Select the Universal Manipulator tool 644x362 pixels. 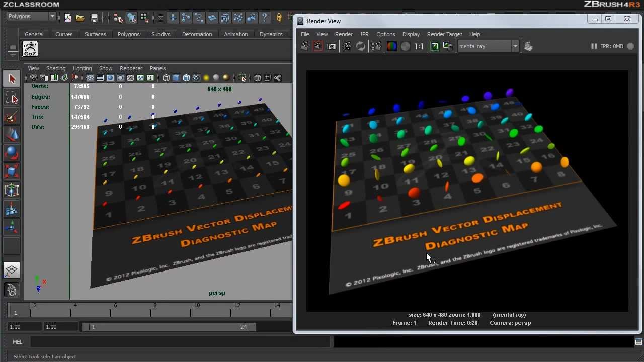(x=12, y=190)
